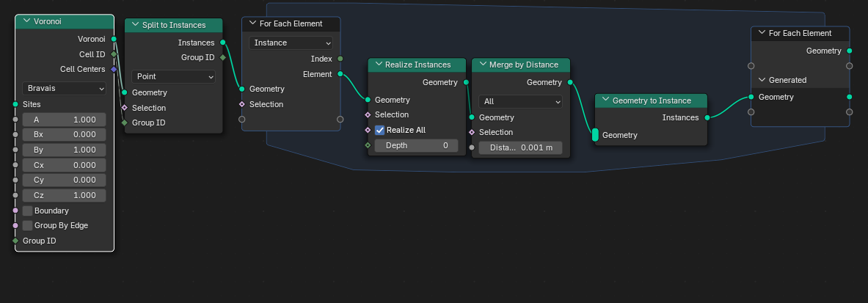
Task: Click the Depth value field
Action: tap(416, 146)
